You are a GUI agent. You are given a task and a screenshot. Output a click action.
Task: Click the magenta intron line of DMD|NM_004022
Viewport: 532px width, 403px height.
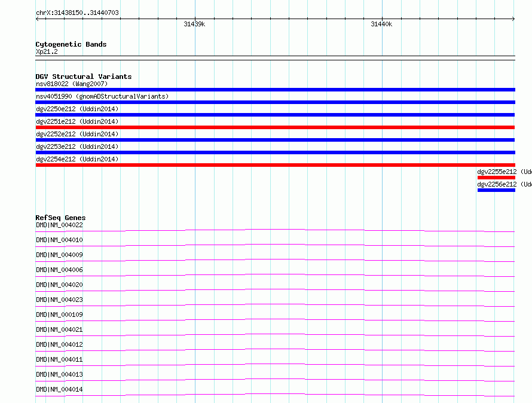275,230
